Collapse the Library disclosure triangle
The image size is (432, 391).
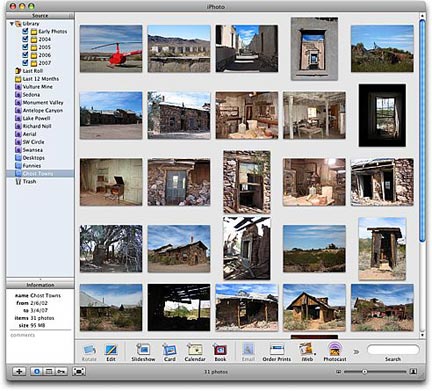12,24
